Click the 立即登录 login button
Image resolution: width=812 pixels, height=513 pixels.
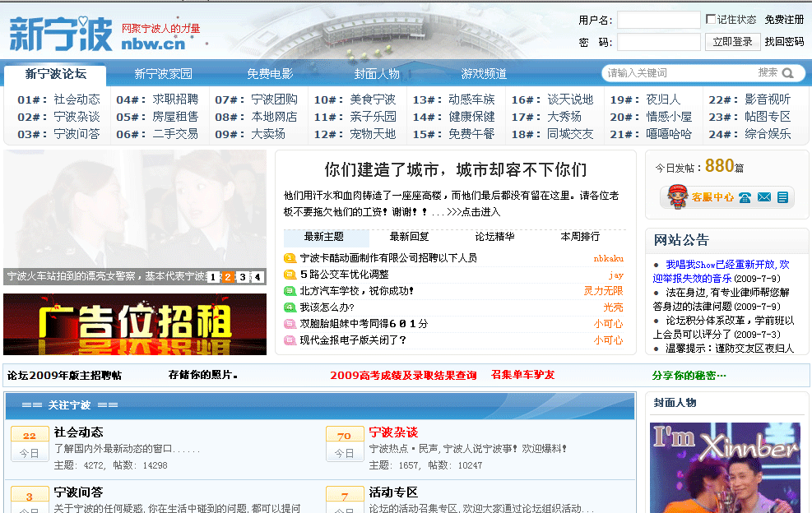click(x=732, y=42)
